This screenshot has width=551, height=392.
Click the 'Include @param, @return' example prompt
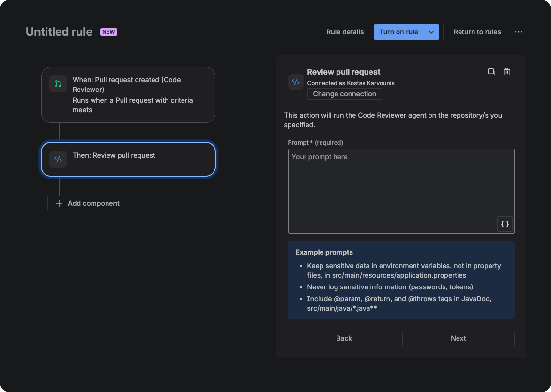click(x=399, y=303)
